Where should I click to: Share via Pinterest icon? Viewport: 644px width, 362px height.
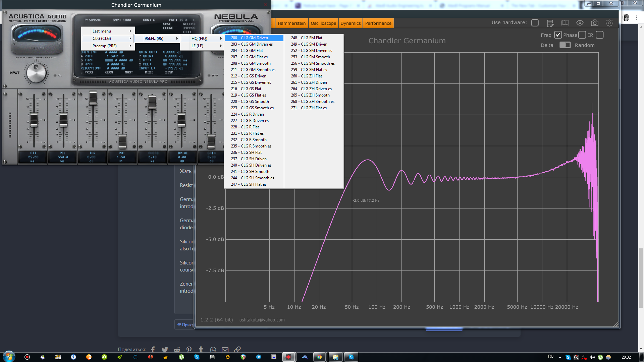(189, 350)
